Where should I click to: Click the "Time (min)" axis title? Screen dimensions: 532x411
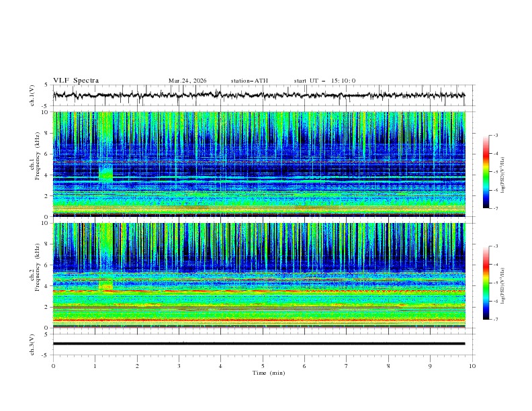point(269,373)
